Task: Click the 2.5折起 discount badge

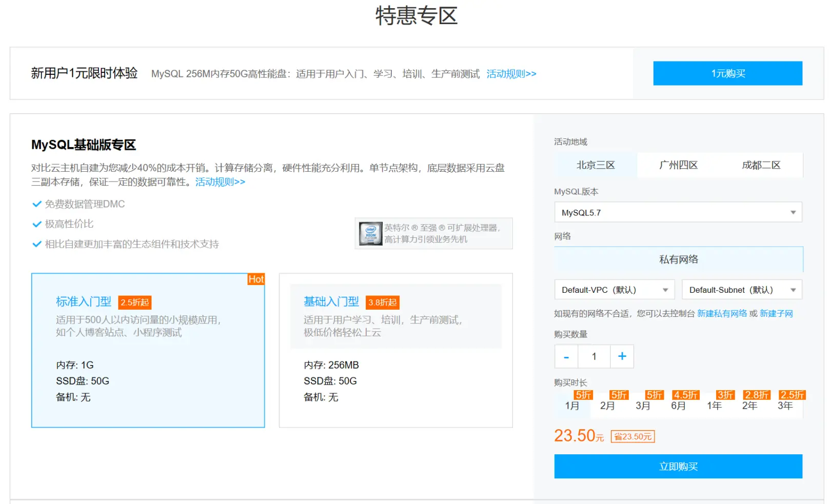Action: point(135,303)
